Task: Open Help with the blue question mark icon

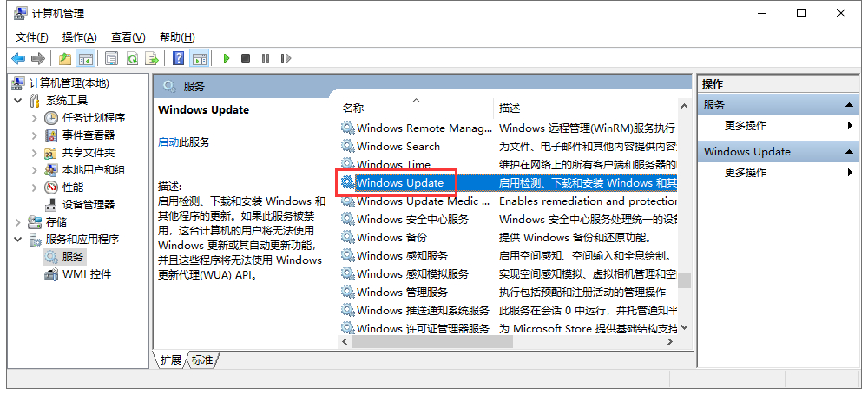Action: (178, 58)
